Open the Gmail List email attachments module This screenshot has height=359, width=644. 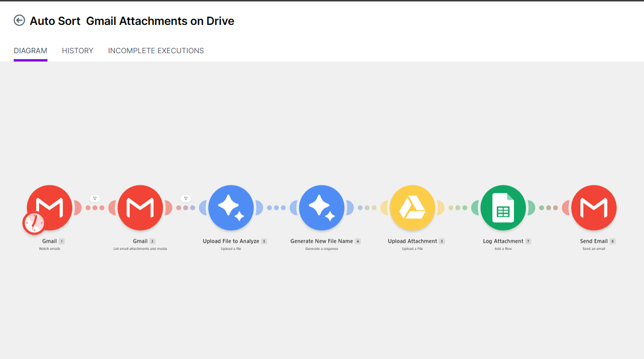tap(140, 208)
